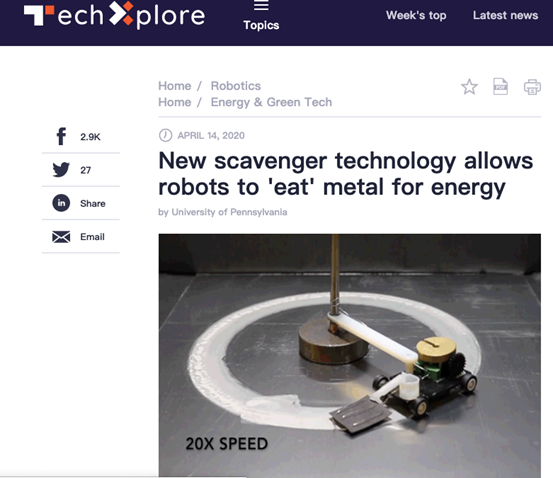Click the second Home breadcrumb link
Screen dimensions: 553x478
coord(175,102)
